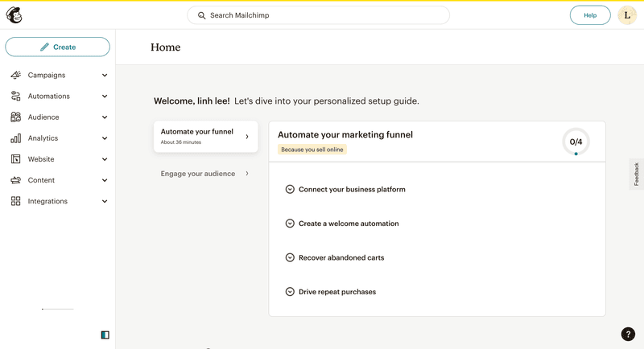This screenshot has width=644, height=349.
Task: Click the Analytics bar chart icon
Action: (16, 138)
